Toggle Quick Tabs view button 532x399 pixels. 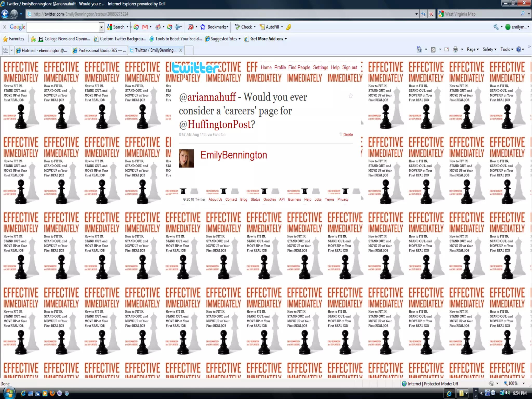coord(6,50)
